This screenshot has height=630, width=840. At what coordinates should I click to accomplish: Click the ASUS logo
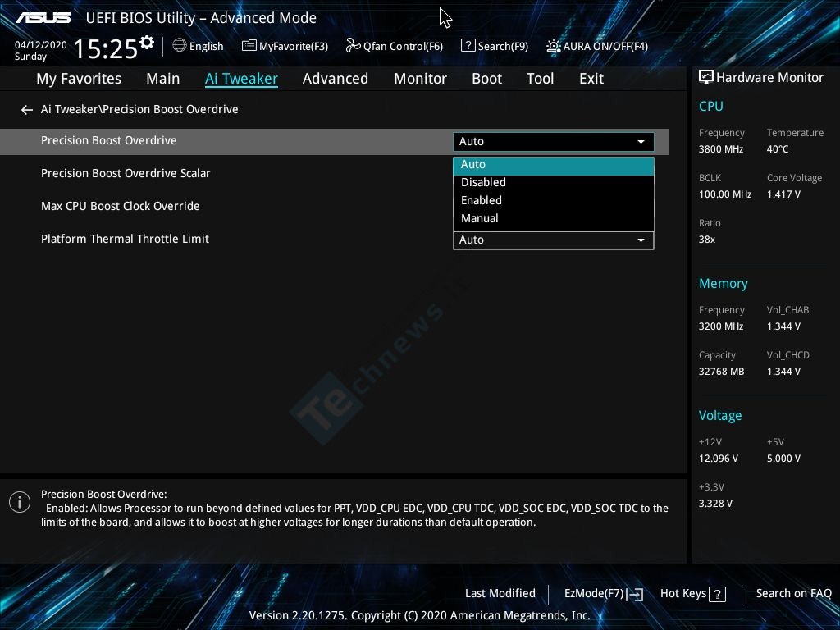coord(43,18)
